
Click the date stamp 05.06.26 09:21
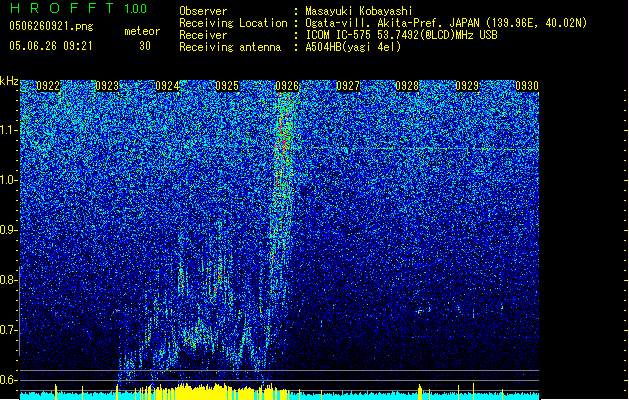[x=51, y=46]
